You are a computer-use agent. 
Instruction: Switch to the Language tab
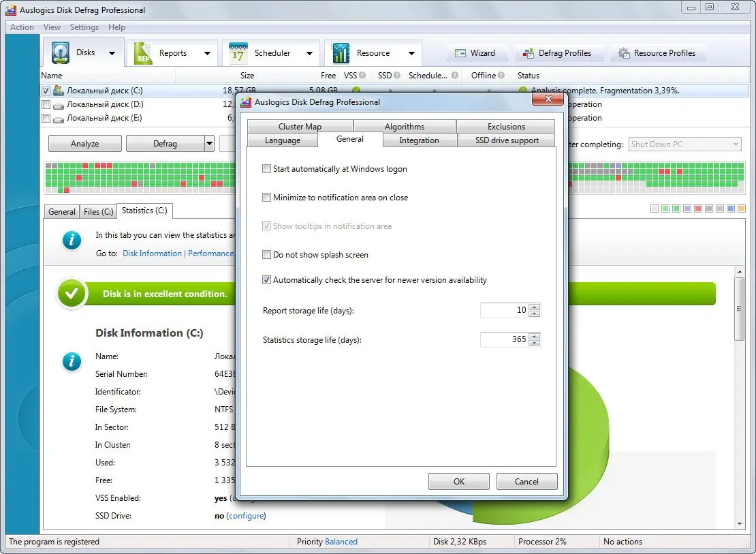point(283,140)
